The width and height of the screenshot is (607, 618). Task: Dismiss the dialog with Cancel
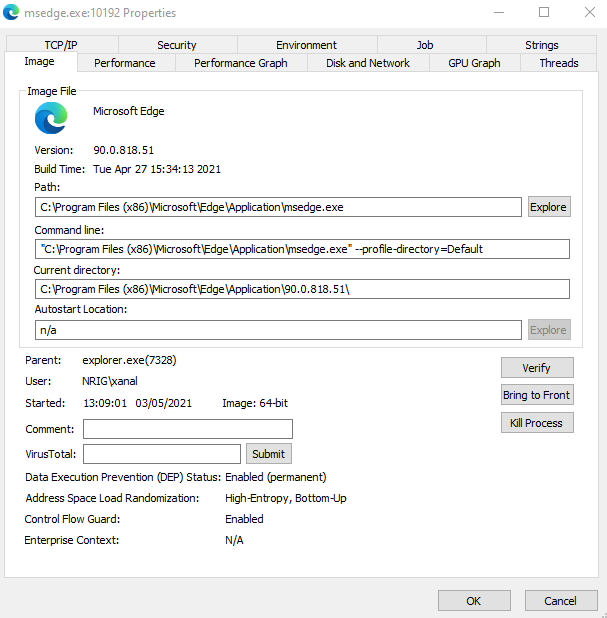[x=561, y=601]
